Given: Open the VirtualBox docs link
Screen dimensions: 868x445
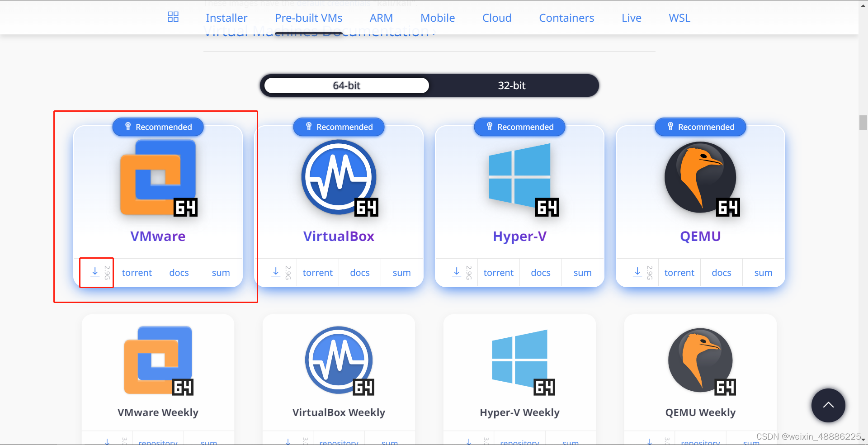Looking at the screenshot, I should click(x=360, y=273).
